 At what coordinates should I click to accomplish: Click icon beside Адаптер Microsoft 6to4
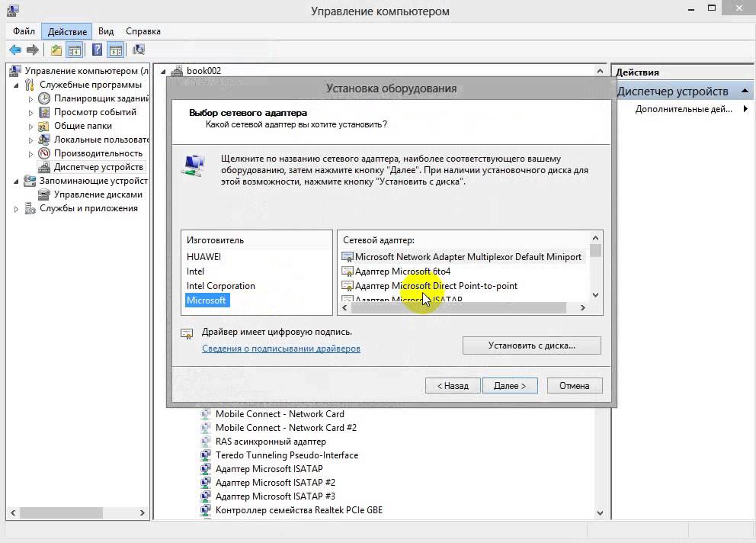coord(348,271)
